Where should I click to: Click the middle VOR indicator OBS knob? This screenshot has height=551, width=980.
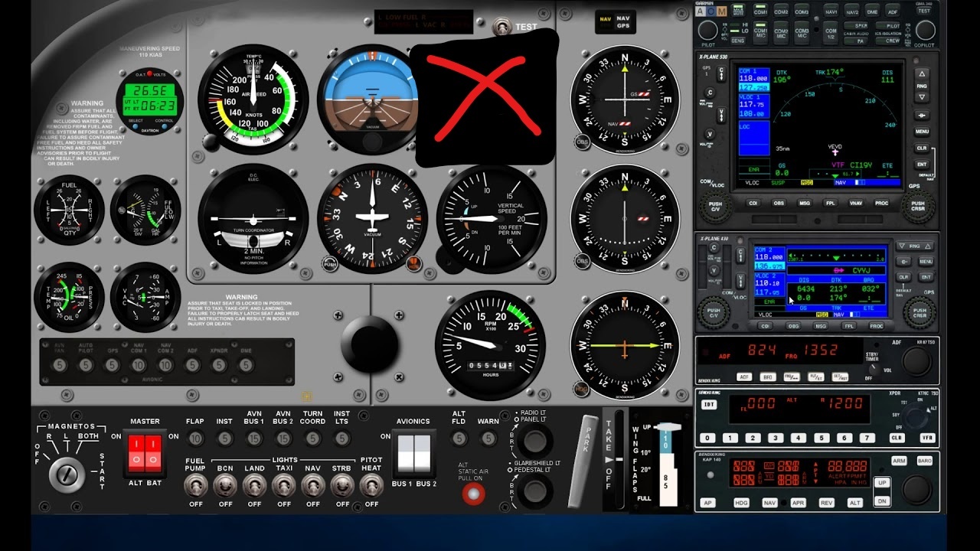click(x=583, y=262)
